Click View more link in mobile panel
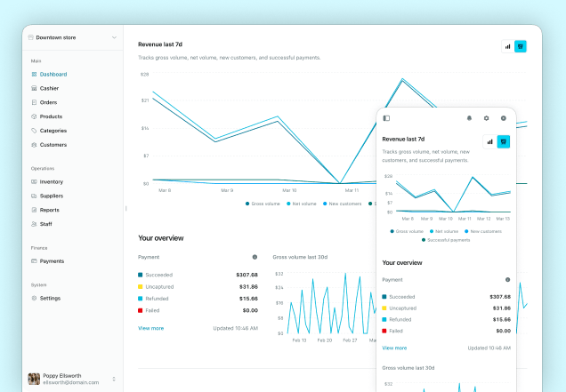Viewport: 566px width, 392px height. (394, 348)
